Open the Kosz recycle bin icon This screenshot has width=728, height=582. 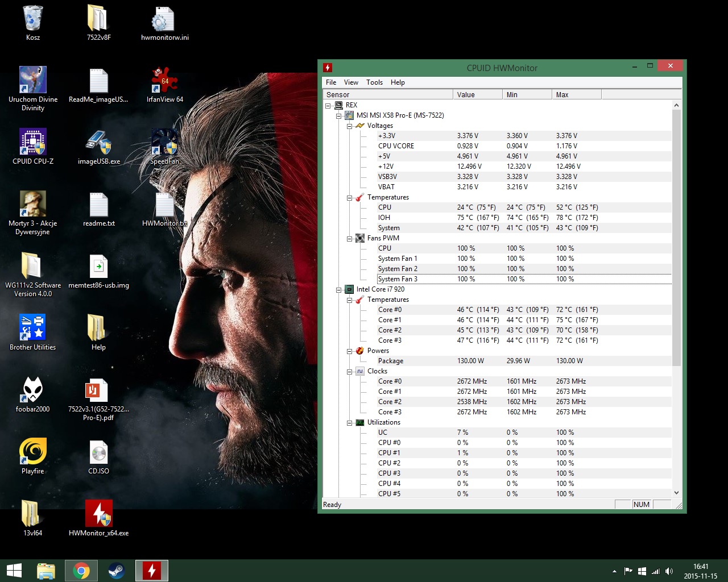(x=32, y=19)
